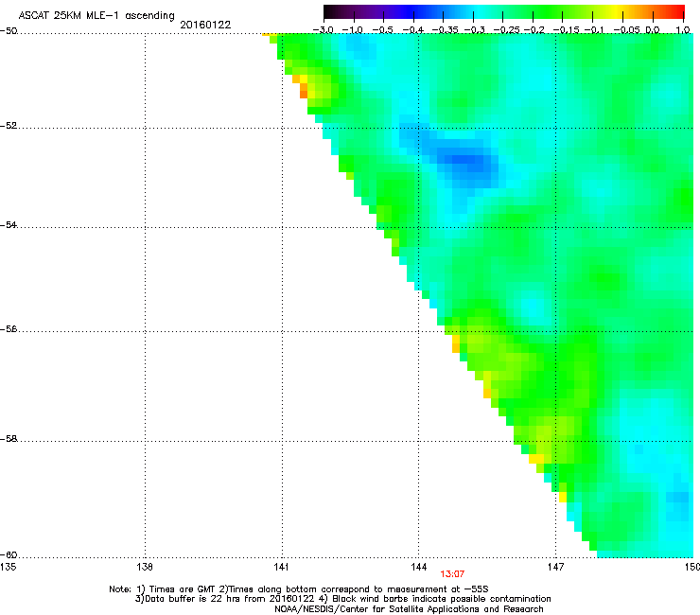The height and width of the screenshot is (615, 700).
Task: Click colorbar tick label 0.0
Action: coord(653,30)
